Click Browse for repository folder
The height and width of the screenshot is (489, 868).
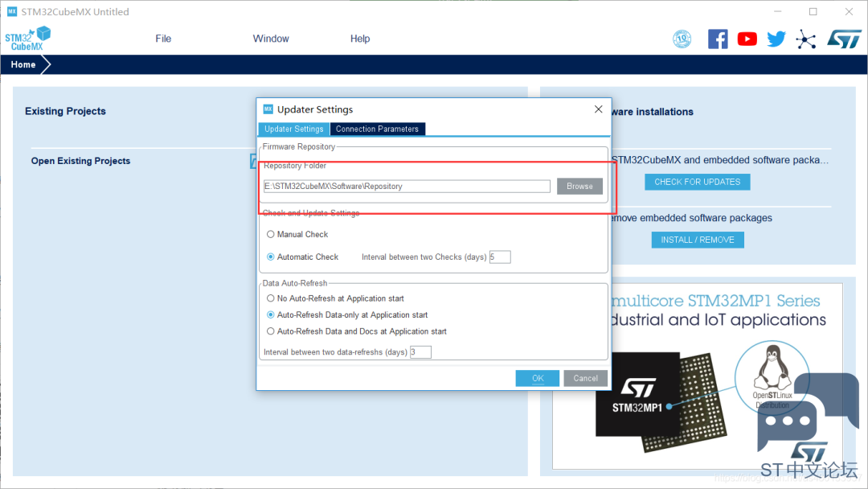tap(579, 186)
